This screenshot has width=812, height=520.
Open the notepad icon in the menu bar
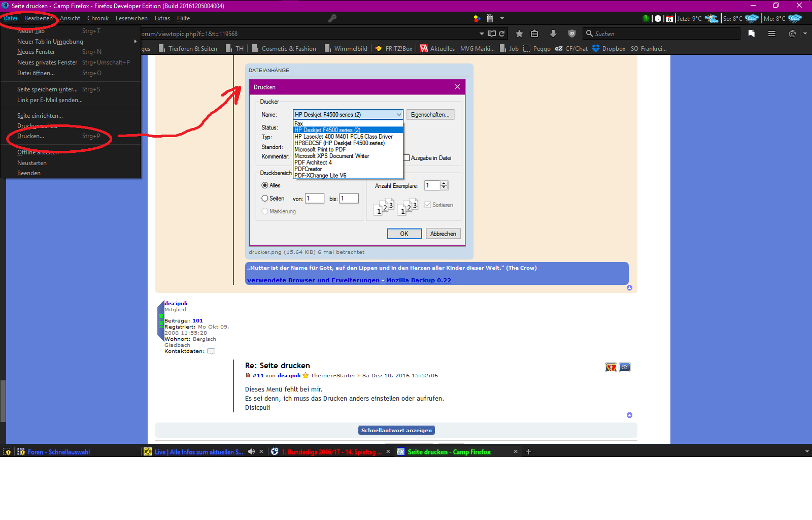[x=490, y=18]
